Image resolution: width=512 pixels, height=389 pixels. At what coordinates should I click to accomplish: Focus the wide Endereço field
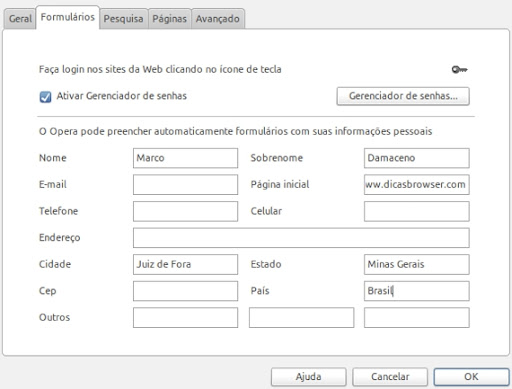[301, 238]
